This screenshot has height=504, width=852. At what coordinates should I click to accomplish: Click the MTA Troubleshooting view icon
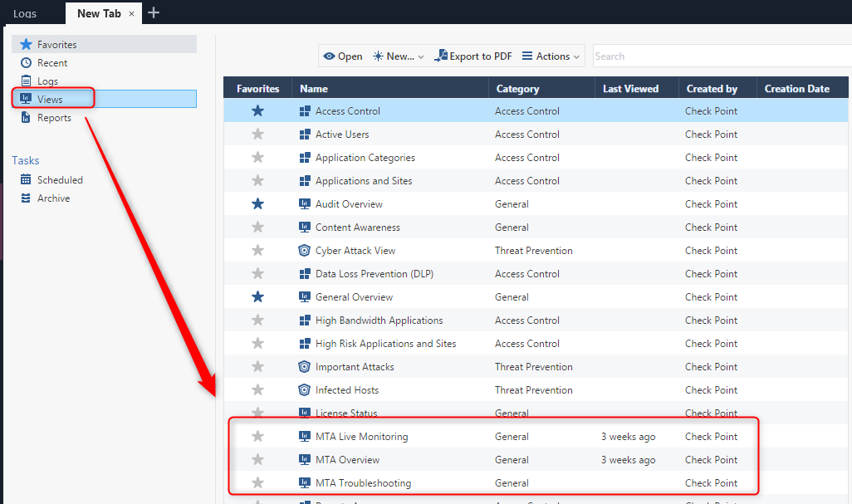click(305, 482)
